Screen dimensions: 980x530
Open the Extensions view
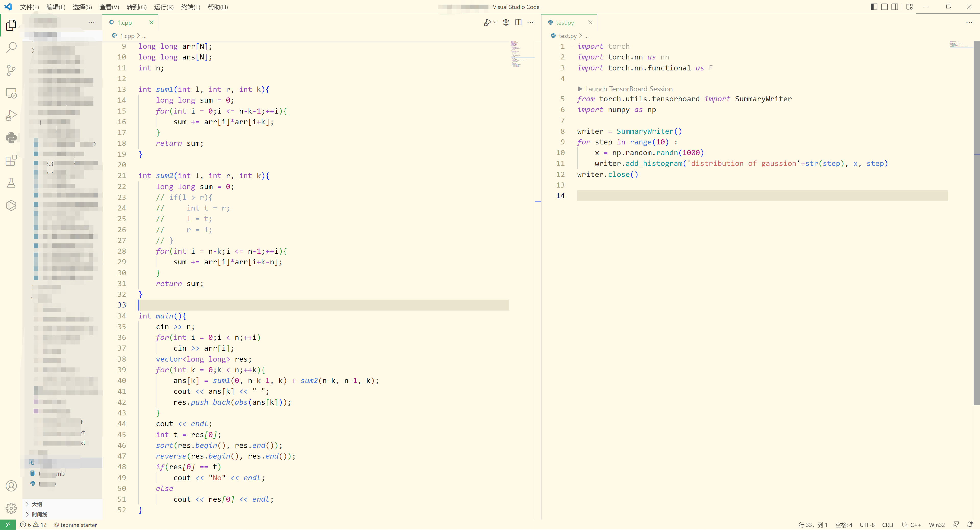(x=11, y=160)
